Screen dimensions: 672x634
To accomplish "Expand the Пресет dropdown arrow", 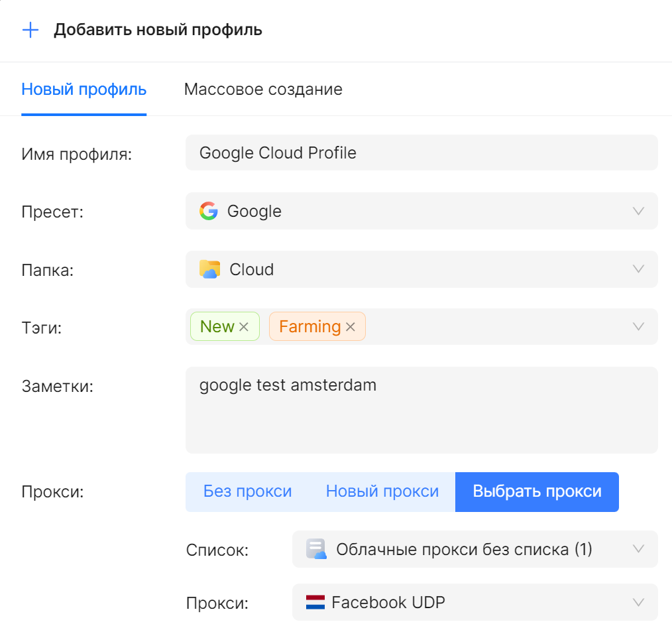I will (638, 212).
